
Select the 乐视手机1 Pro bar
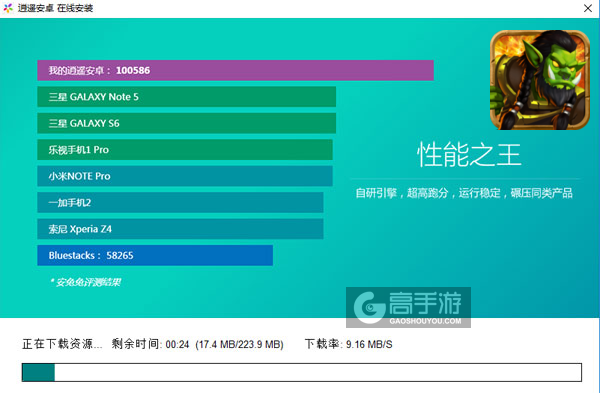point(185,150)
